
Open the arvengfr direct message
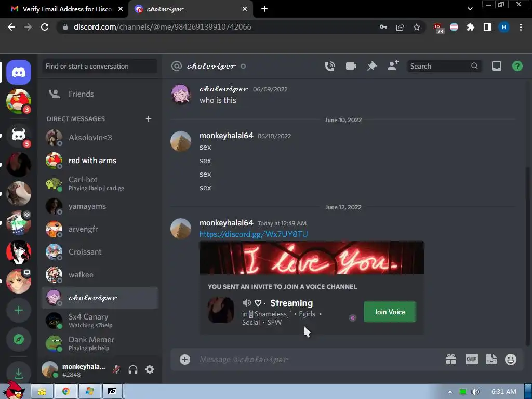[100, 229]
